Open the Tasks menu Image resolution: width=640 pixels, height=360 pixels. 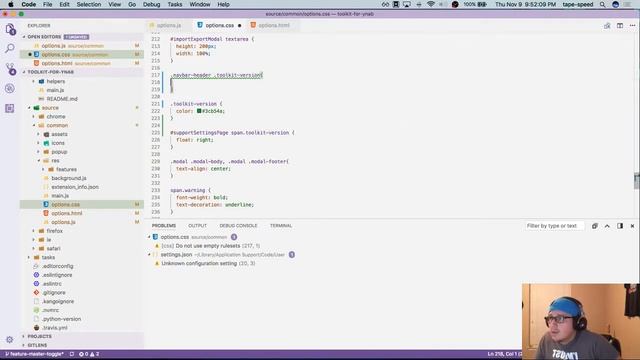[175, 4]
